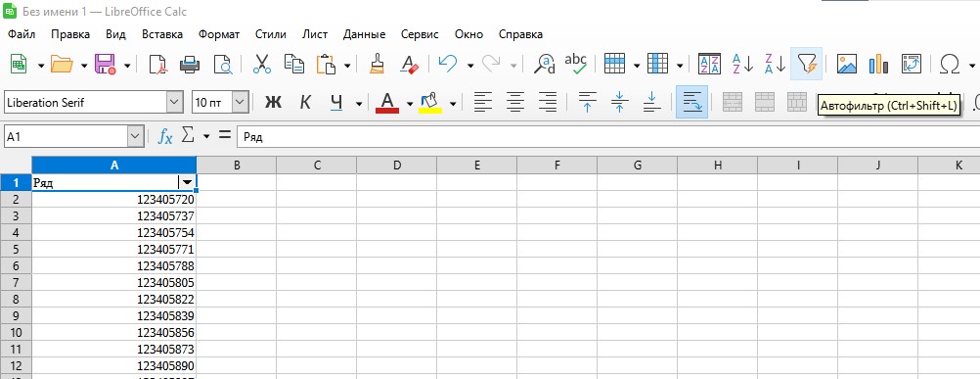
Task: Expand the Save dropdown arrow
Action: click(x=127, y=65)
